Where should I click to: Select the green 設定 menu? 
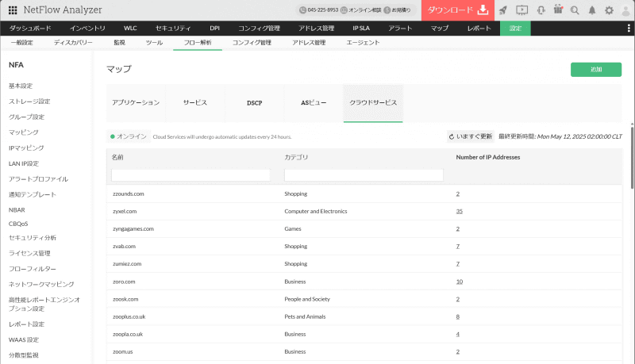(515, 29)
